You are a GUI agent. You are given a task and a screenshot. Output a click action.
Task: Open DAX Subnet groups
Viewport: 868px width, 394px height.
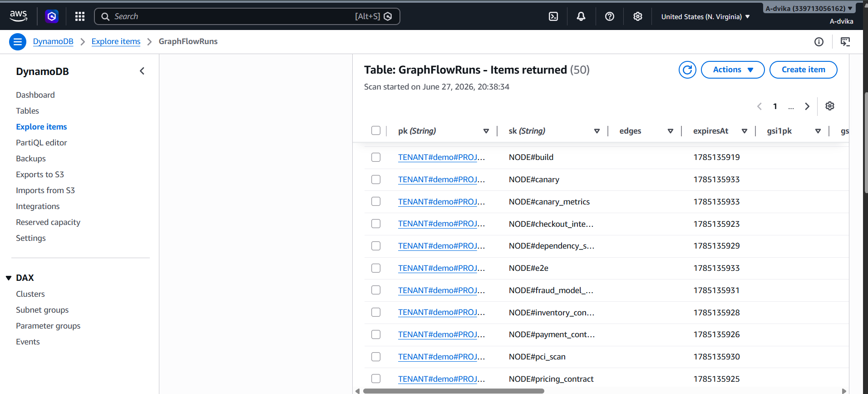pyautogui.click(x=42, y=310)
